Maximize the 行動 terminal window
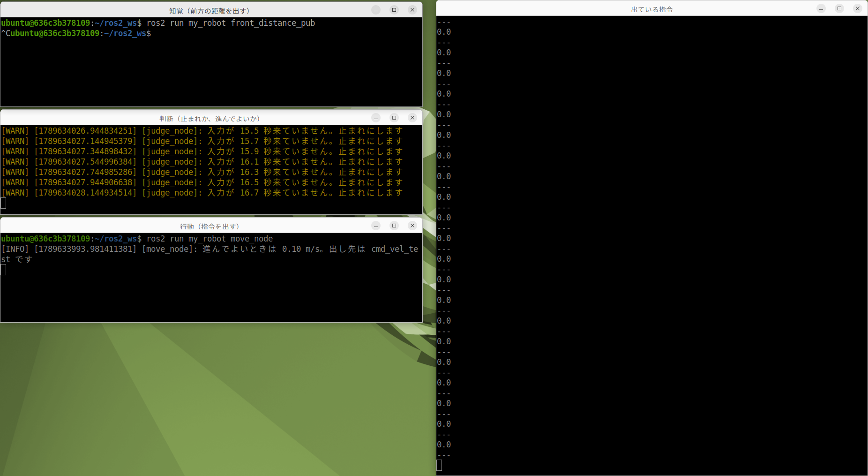Image resolution: width=868 pixels, height=476 pixels. (394, 226)
